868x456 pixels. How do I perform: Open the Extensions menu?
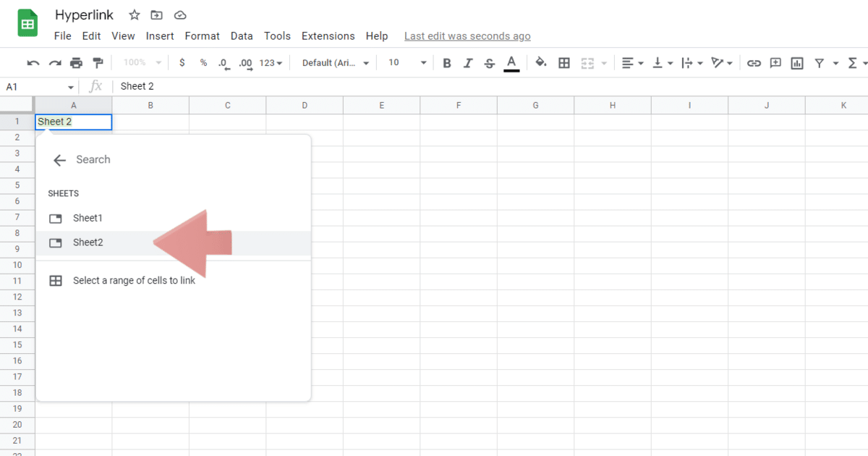point(328,35)
